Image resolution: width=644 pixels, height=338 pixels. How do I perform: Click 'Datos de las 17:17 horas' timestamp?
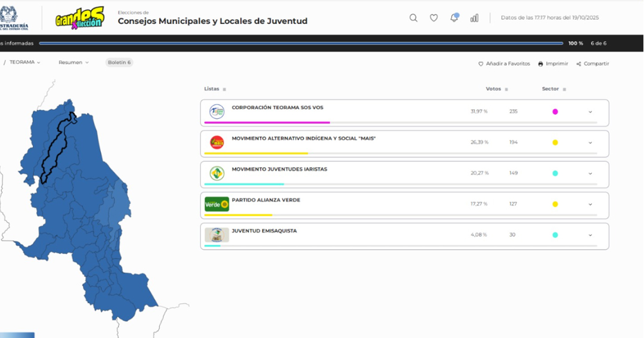tap(550, 18)
